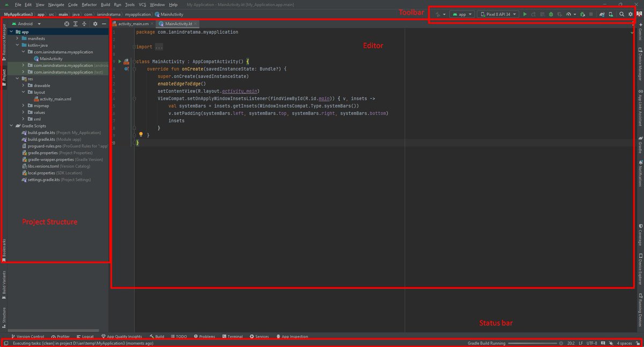
Task: Open the Resource Manager side panel
Action: pos(4,44)
